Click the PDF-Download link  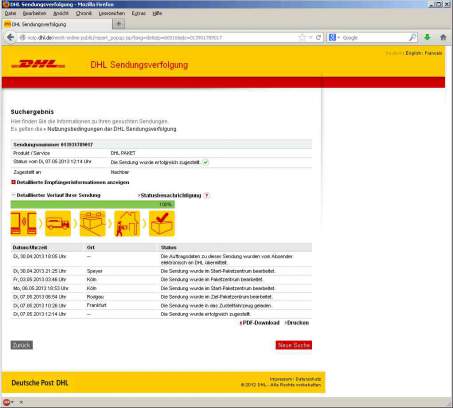pos(260,323)
